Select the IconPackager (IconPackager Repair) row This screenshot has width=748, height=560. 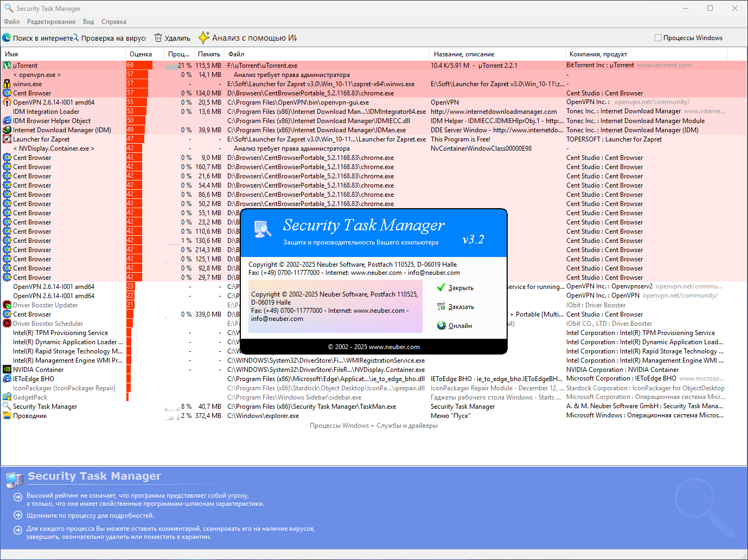pos(374,388)
